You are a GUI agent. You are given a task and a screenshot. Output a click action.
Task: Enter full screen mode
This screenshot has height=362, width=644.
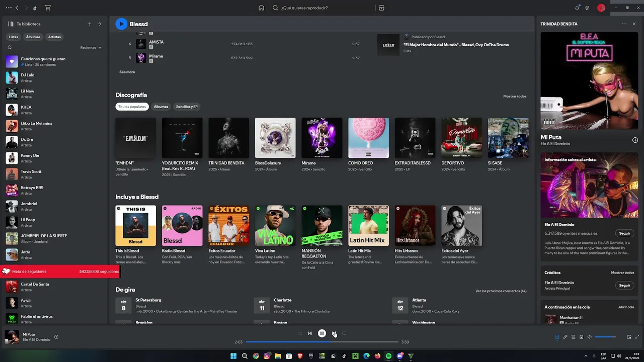pos(637,337)
